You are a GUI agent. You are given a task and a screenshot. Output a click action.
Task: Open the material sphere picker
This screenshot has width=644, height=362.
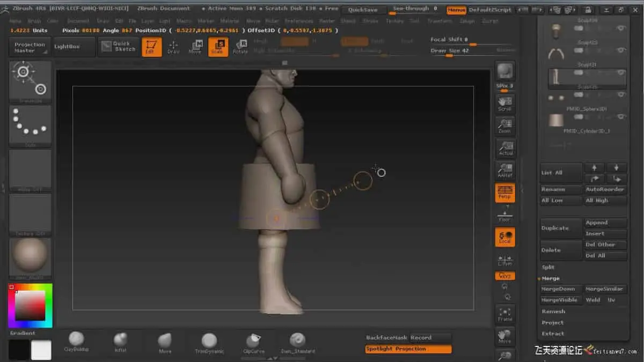click(30, 259)
